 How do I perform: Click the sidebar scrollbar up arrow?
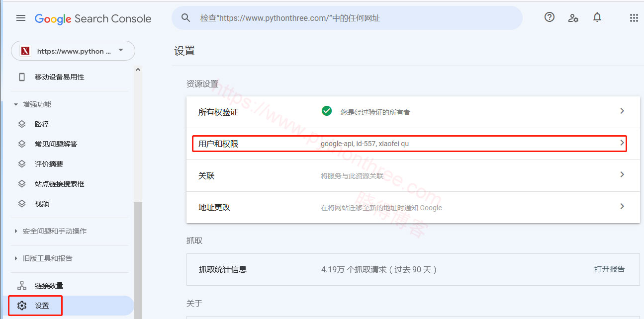tap(138, 70)
